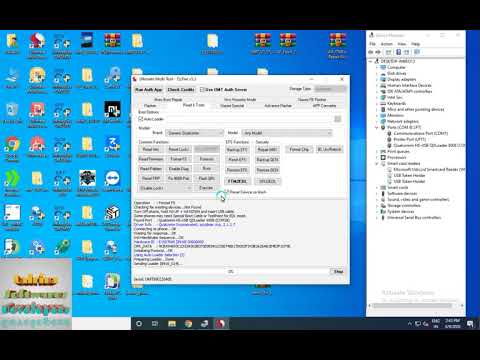The image size is (480, 360).
Task: Click the Format Chip button
Action: click(x=299, y=149)
